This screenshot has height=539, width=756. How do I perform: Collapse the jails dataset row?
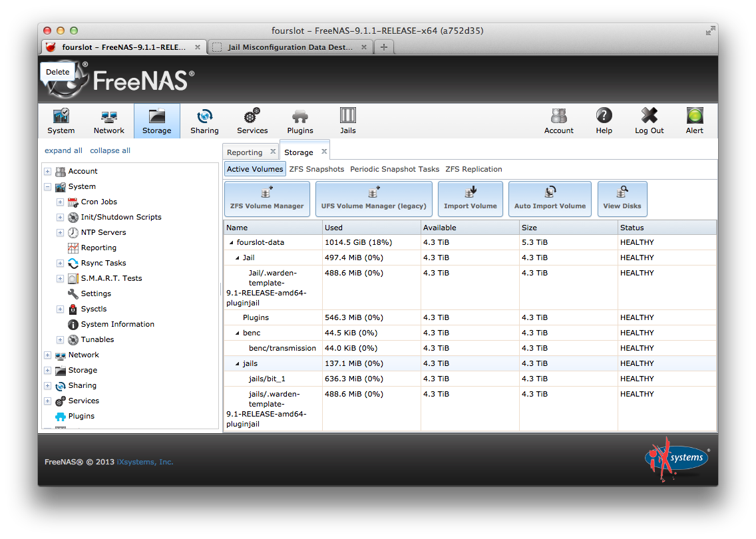tap(237, 363)
